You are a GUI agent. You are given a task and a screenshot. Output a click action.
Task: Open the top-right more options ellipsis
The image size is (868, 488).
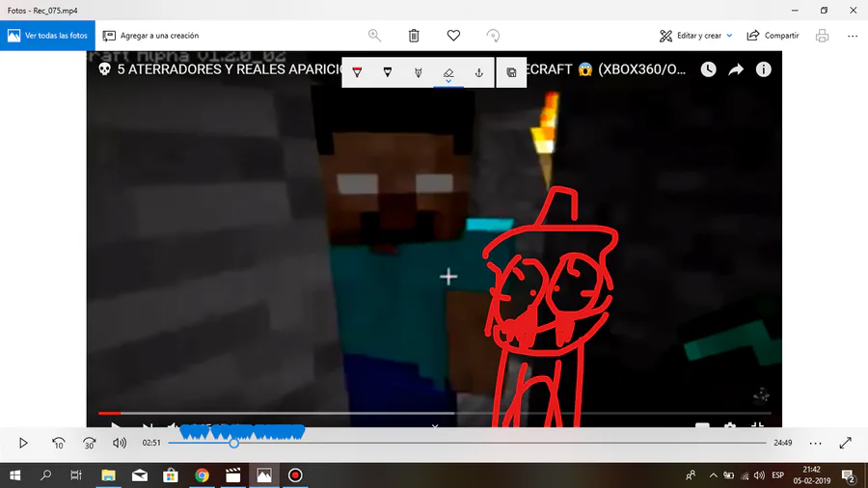click(853, 36)
